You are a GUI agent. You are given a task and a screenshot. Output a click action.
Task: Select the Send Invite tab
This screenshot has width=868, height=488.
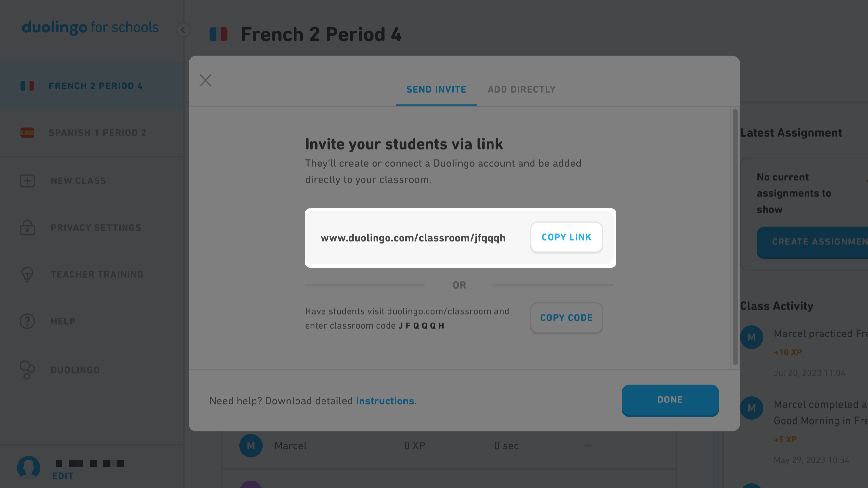(x=436, y=90)
